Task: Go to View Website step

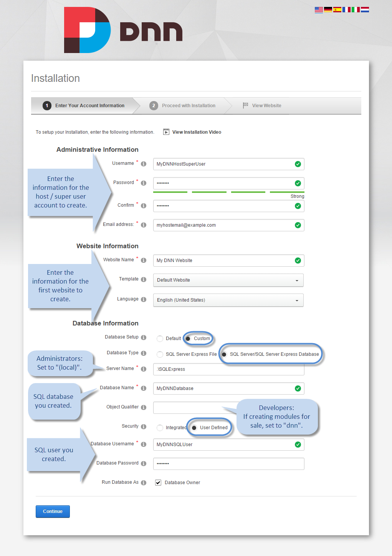Action: (262, 106)
